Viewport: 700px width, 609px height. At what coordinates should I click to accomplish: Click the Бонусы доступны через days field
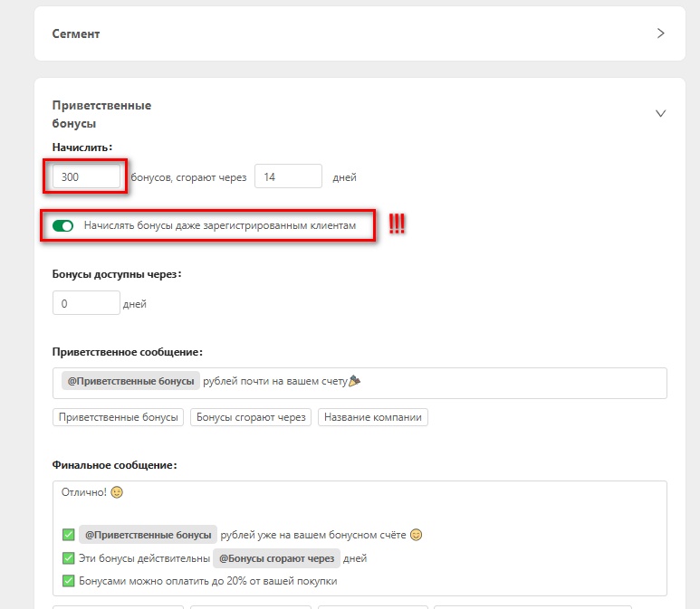click(x=86, y=303)
